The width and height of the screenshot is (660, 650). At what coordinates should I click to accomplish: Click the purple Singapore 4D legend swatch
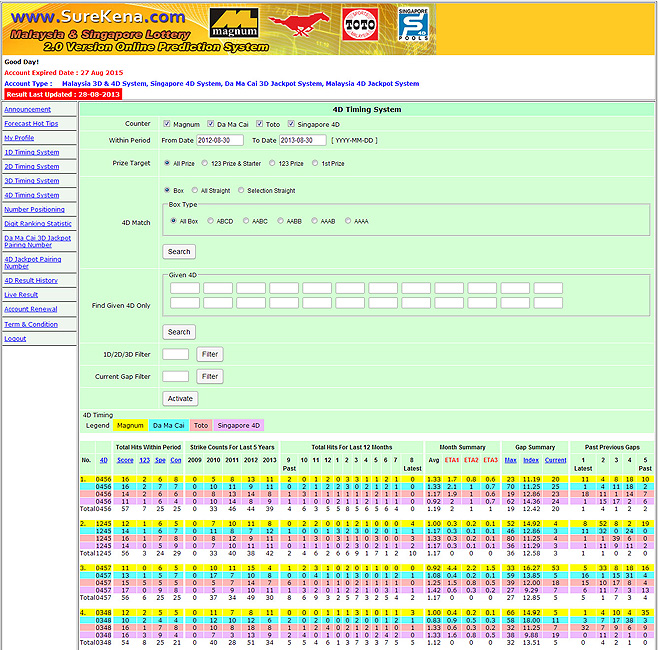(239, 426)
